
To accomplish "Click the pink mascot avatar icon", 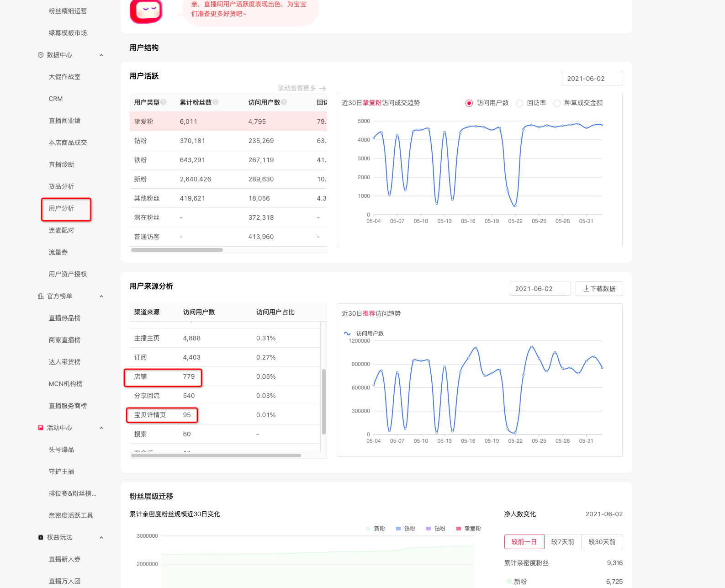I will coord(146,11).
